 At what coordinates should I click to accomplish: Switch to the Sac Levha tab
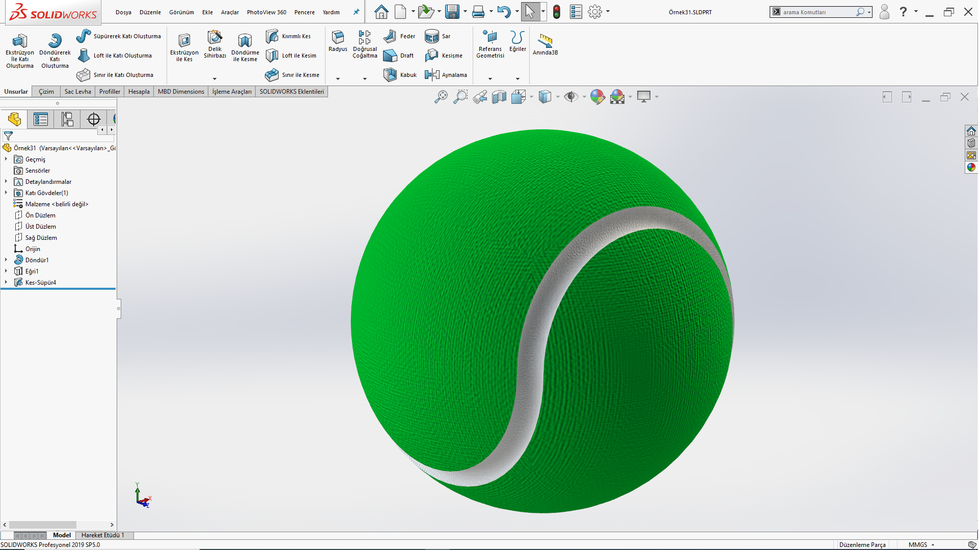click(78, 92)
